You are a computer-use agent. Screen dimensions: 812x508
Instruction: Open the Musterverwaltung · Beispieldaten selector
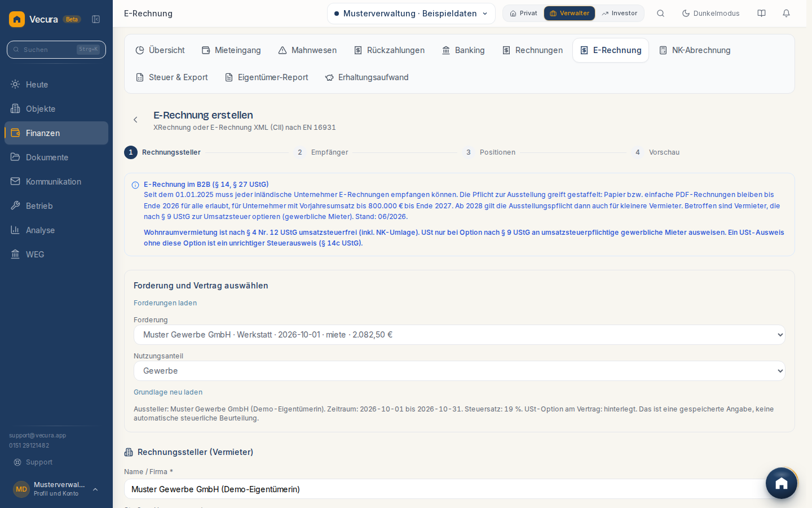coord(411,14)
